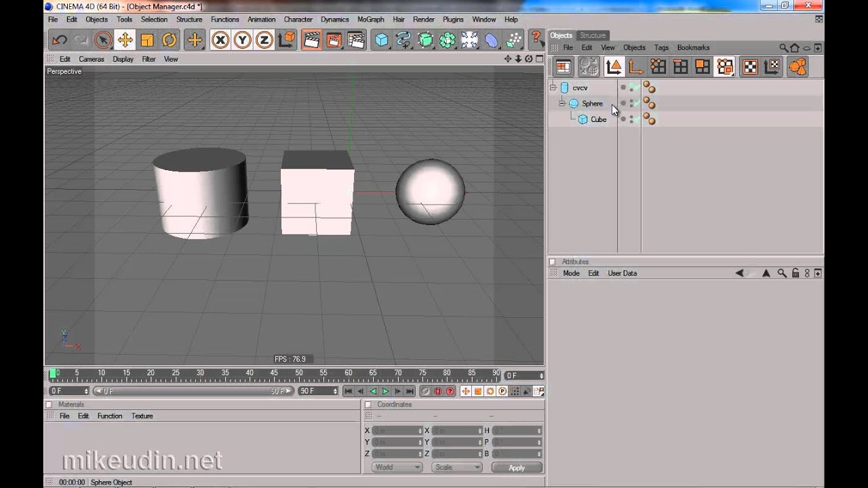This screenshot has width=868, height=488.
Task: Open the HyperNURBS generator icon
Action: 426,40
